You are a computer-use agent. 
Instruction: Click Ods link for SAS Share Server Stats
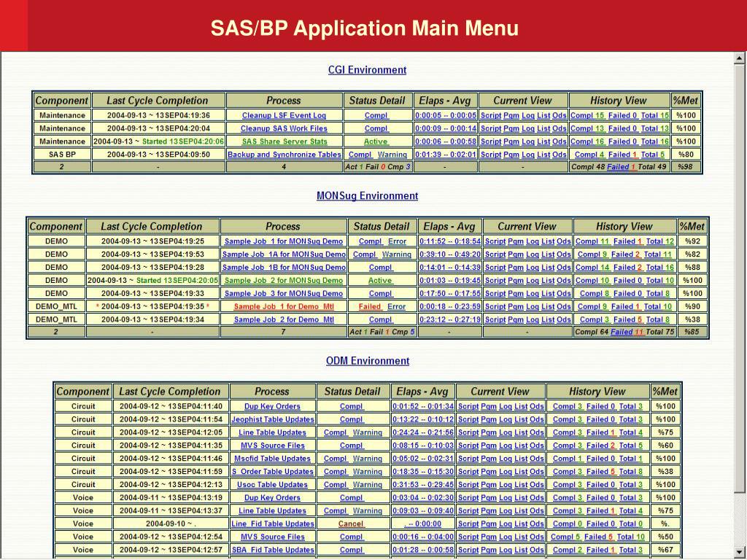coord(560,141)
